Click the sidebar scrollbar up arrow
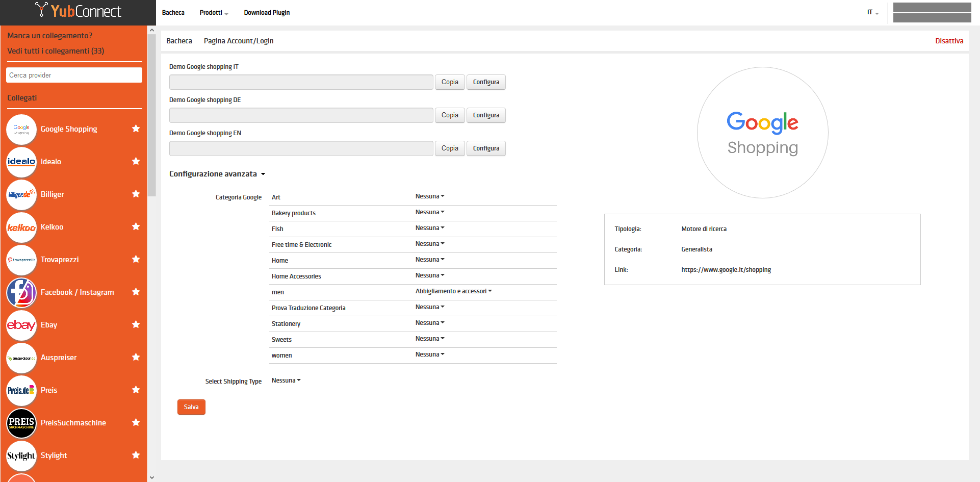Screen dimensions: 980x482 [x=151, y=30]
